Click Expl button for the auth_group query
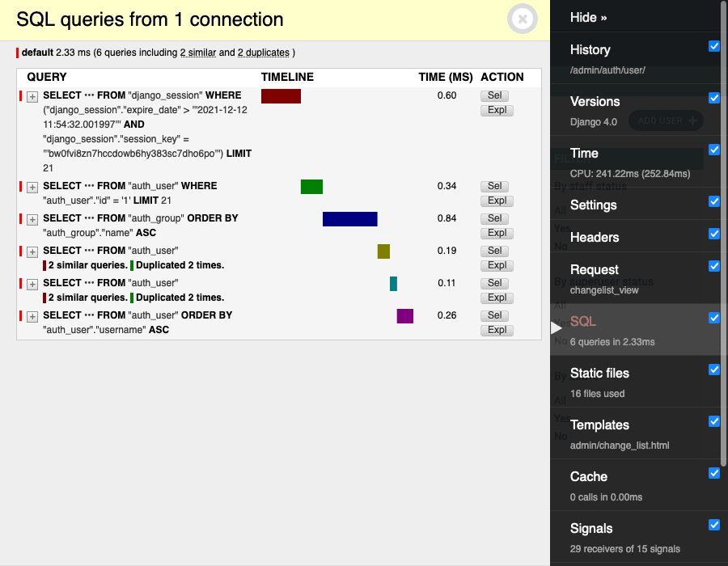 496,233
